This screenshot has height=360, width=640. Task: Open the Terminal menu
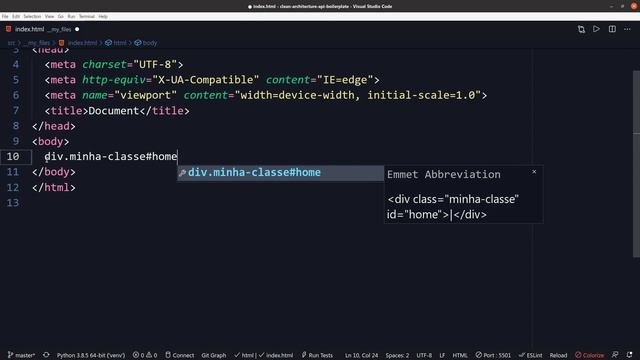click(87, 16)
